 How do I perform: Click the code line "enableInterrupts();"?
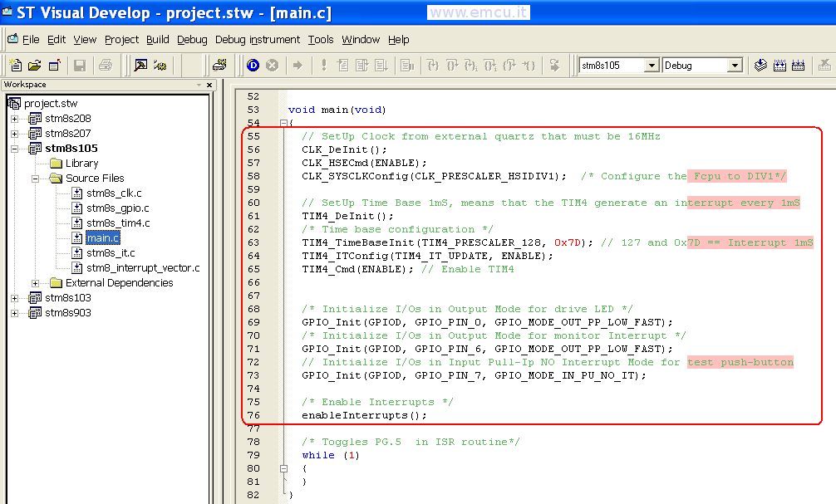pos(364,415)
